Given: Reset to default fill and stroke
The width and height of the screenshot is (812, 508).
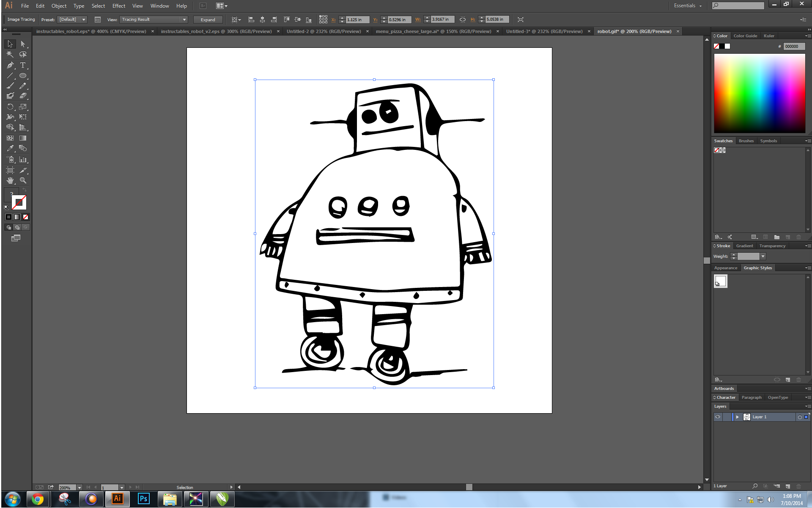Looking at the screenshot, I should coord(6,207).
